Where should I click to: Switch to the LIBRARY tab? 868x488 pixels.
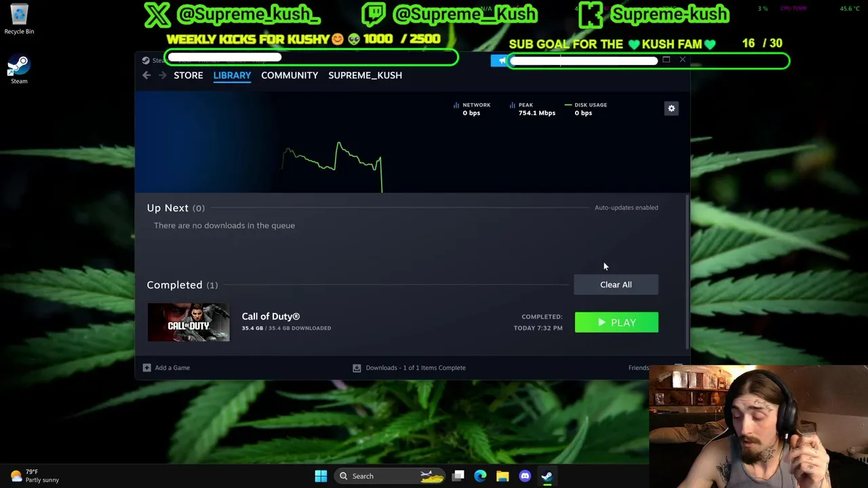pos(232,75)
